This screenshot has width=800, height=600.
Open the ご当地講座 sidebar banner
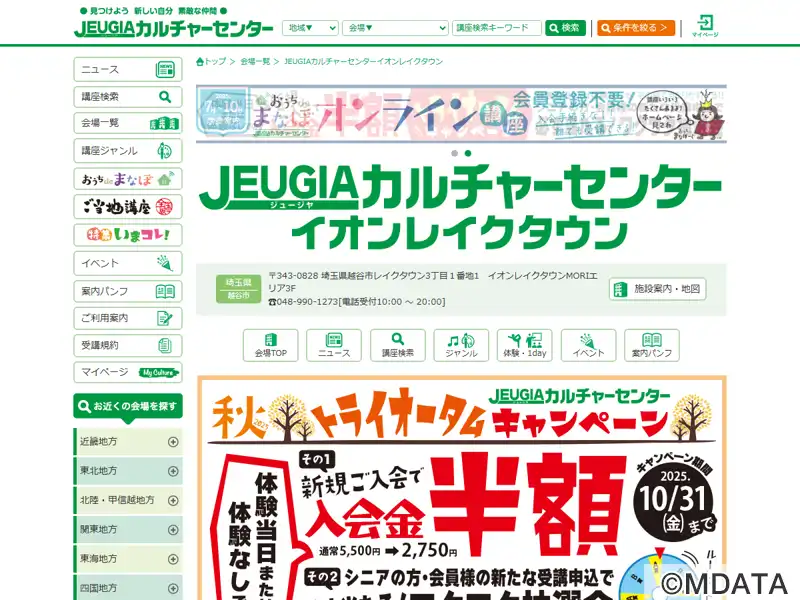tap(128, 207)
